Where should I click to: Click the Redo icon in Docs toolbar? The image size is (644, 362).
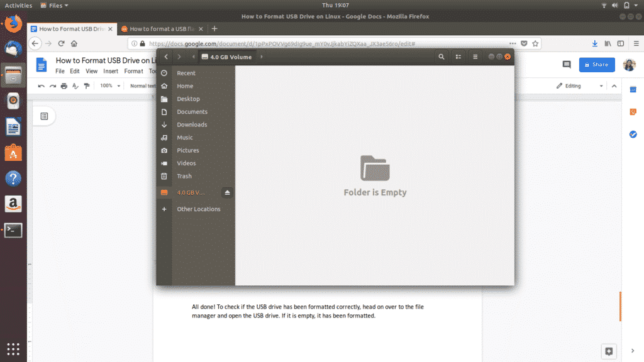coord(53,85)
